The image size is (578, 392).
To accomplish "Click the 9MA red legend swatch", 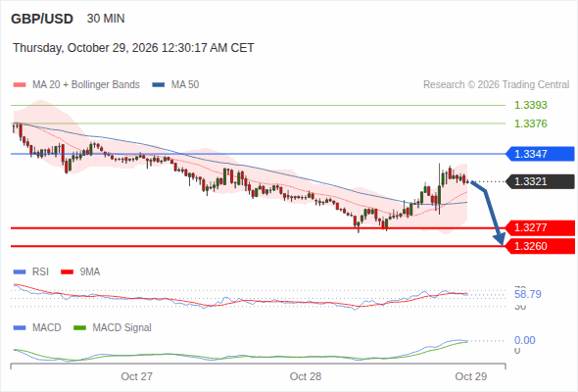I will 67,272.
